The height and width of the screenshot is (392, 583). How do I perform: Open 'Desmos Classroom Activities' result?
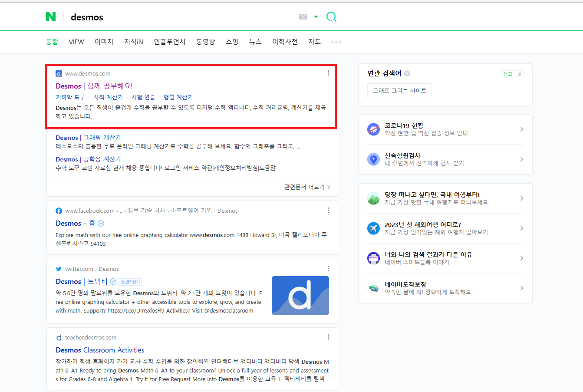[x=100, y=350]
